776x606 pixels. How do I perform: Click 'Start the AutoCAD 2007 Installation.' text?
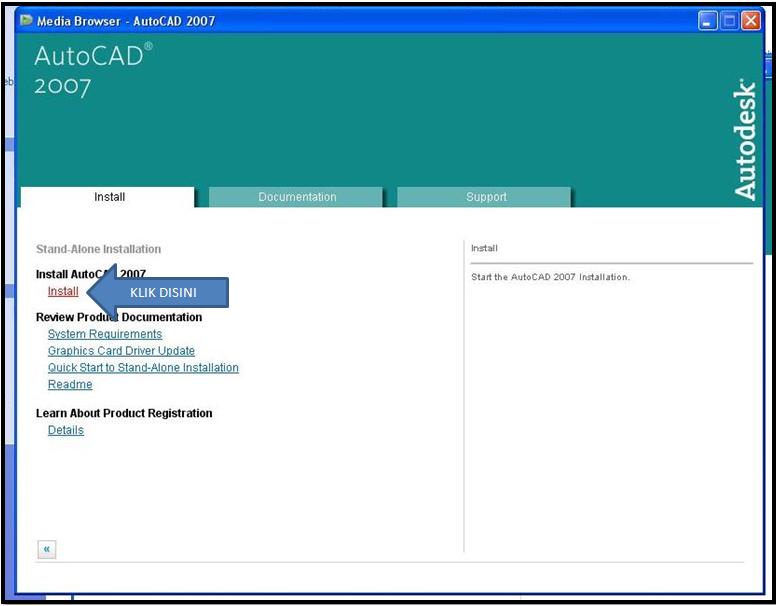550,277
